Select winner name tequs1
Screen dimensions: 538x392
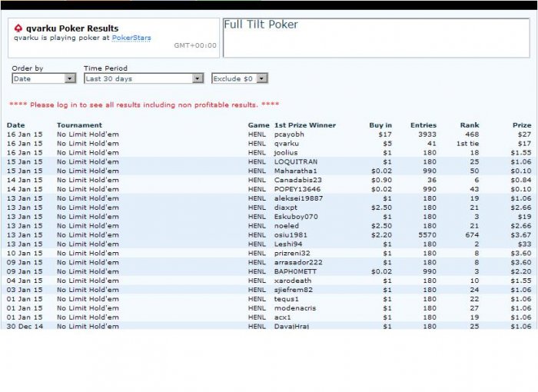click(x=287, y=299)
